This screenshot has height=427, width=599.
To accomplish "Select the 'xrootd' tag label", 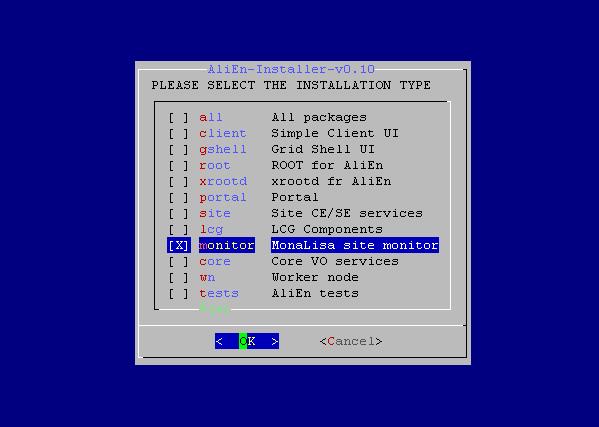I will pyautogui.click(x=223, y=182).
